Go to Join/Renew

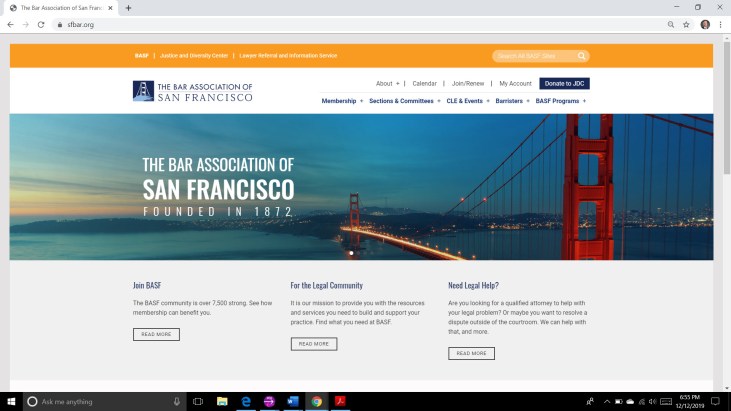pos(467,84)
